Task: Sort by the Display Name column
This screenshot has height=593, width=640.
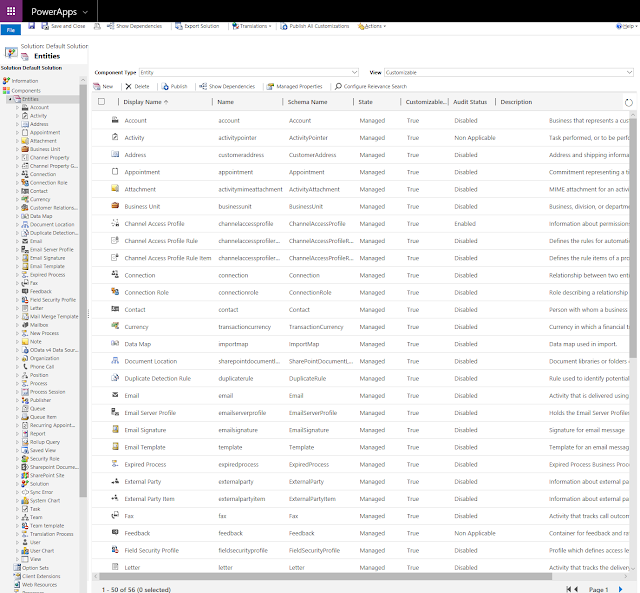Action: click(x=146, y=102)
